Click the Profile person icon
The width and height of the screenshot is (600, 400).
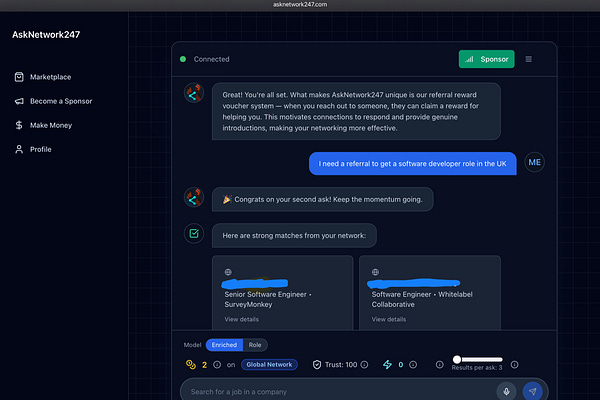click(x=19, y=149)
